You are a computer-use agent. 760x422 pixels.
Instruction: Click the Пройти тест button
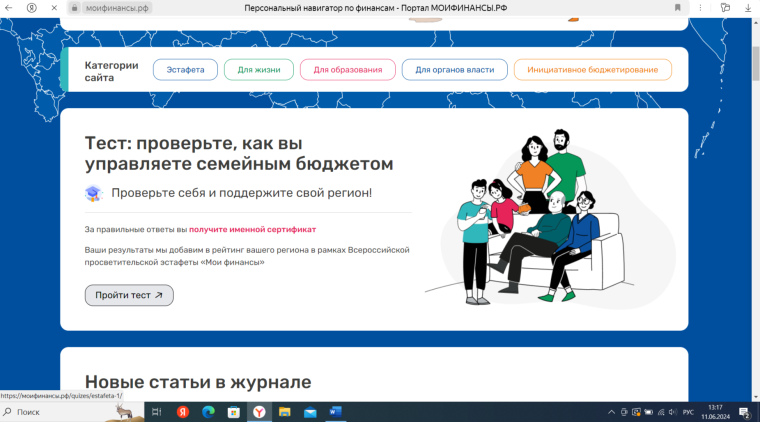point(129,295)
